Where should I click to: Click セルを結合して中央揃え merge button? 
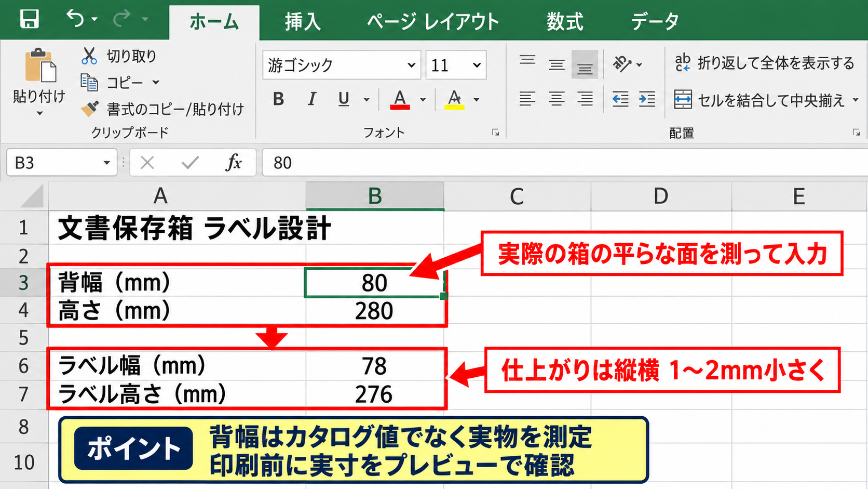tap(760, 100)
